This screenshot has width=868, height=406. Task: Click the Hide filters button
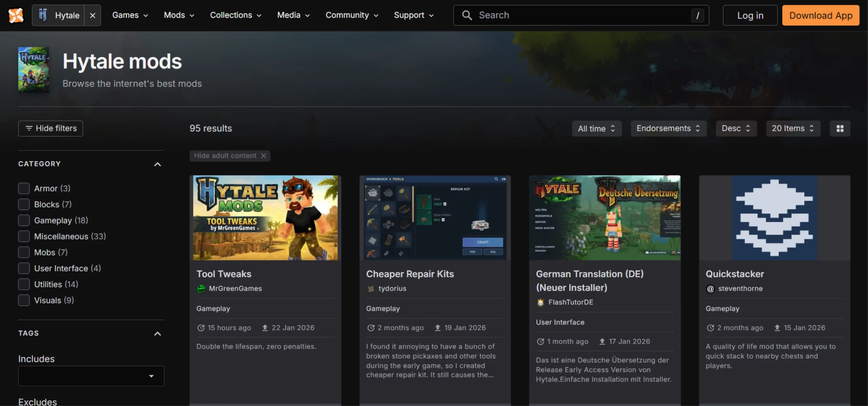point(51,128)
